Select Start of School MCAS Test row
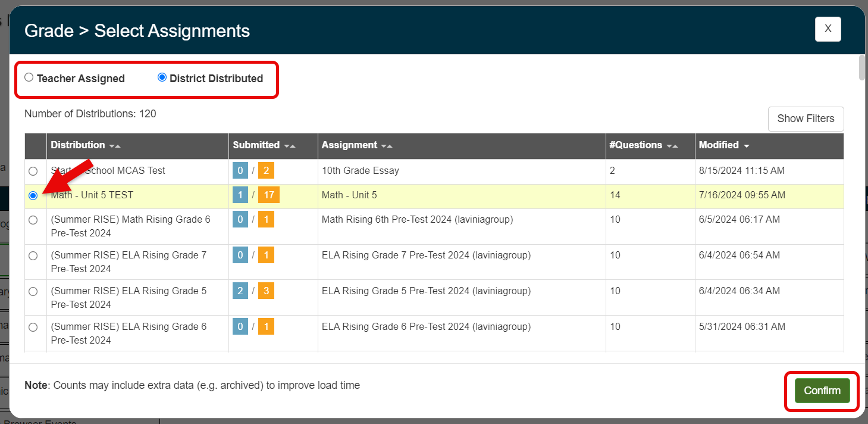The height and width of the screenshot is (424, 868). (x=33, y=171)
